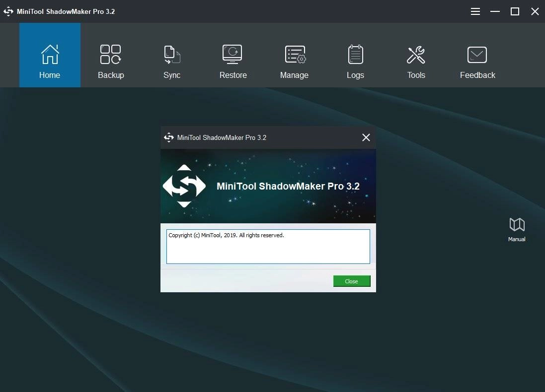Open the hamburger menu in title bar

(x=475, y=11)
